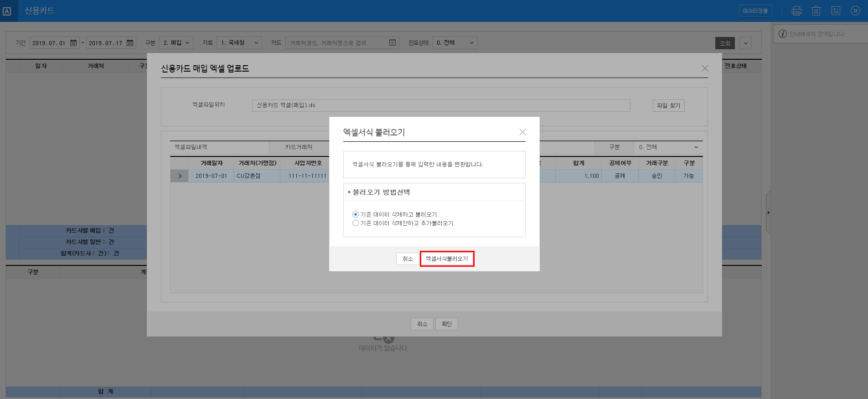Viewport: 868px width, 399px height.
Task: Select '기존 데이터 삭제하고 불러오기' radio option
Action: click(x=356, y=214)
